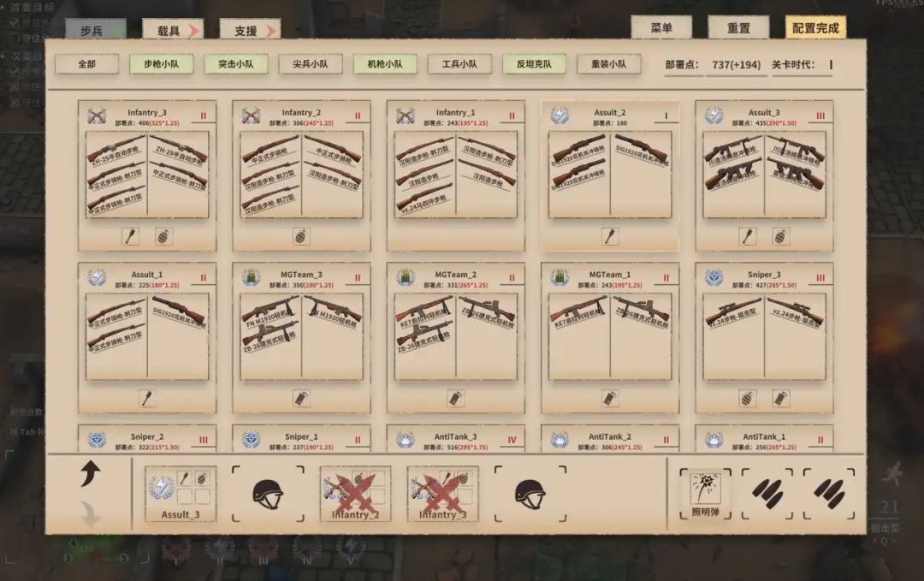Click Assult_3 frag grenade icon
Screen dimensions: 924x581
pos(781,236)
